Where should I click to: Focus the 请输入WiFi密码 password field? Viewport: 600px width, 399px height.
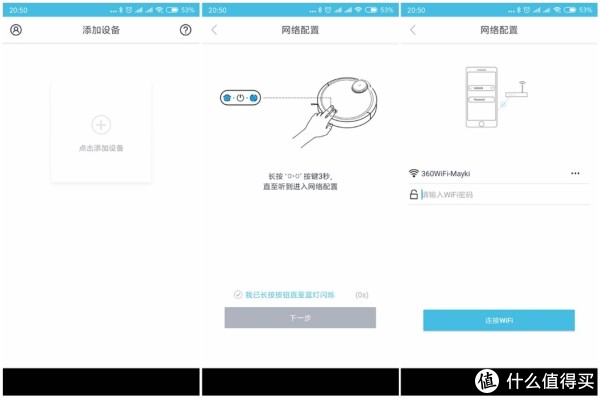click(x=505, y=195)
